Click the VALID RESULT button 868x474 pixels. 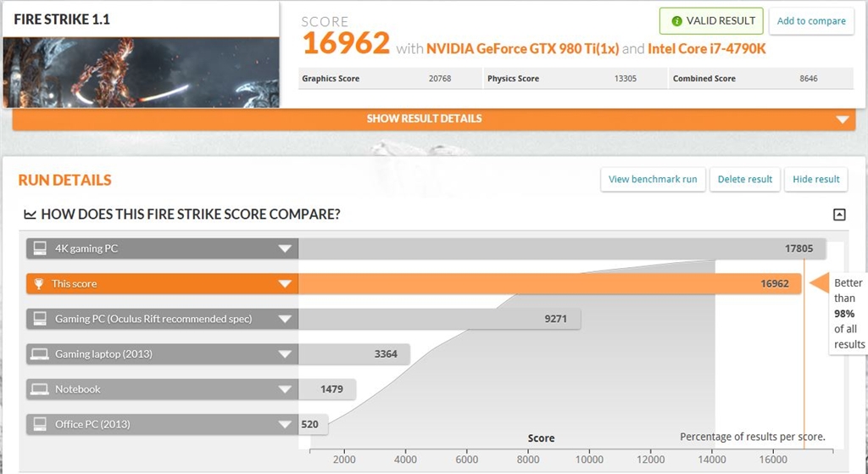pos(711,21)
